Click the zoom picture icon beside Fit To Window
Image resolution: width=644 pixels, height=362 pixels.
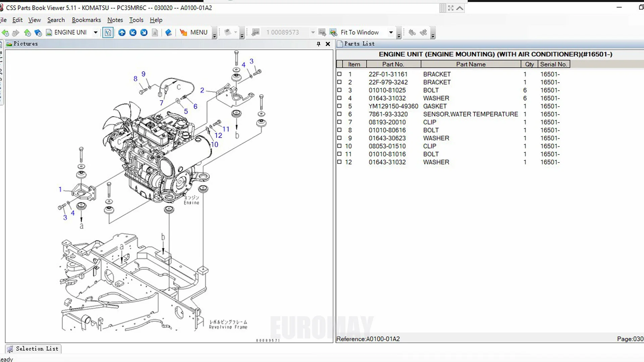pos(333,33)
